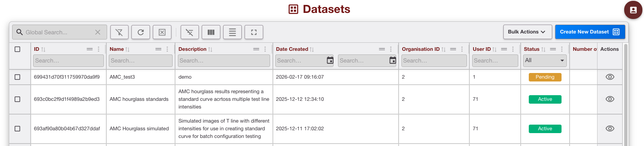Click the Name column search field
This screenshot has width=644, height=146.
[x=141, y=60]
